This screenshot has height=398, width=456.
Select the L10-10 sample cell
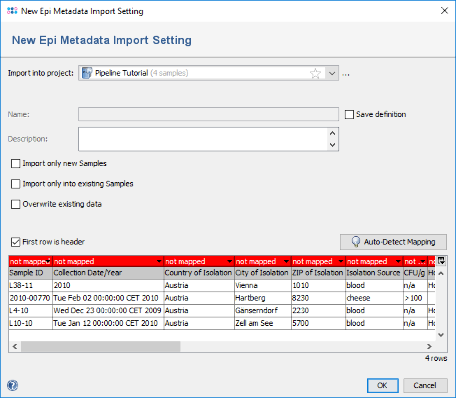pos(31,323)
